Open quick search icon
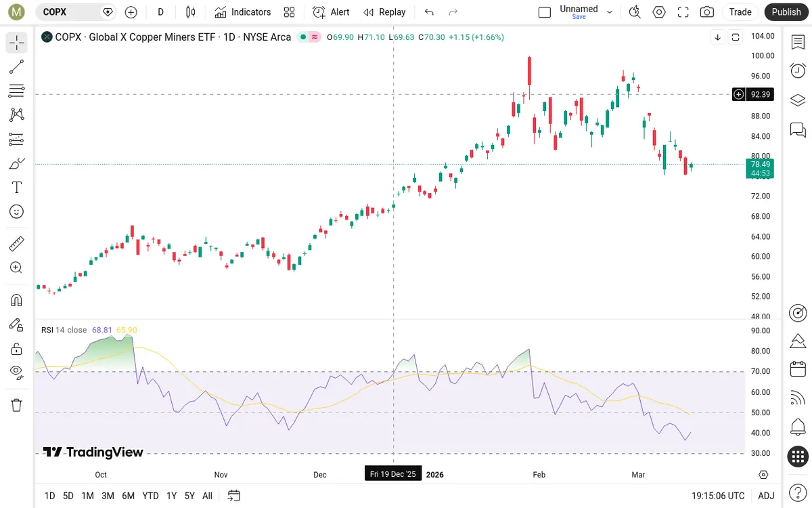The image size is (812, 508). tap(635, 12)
